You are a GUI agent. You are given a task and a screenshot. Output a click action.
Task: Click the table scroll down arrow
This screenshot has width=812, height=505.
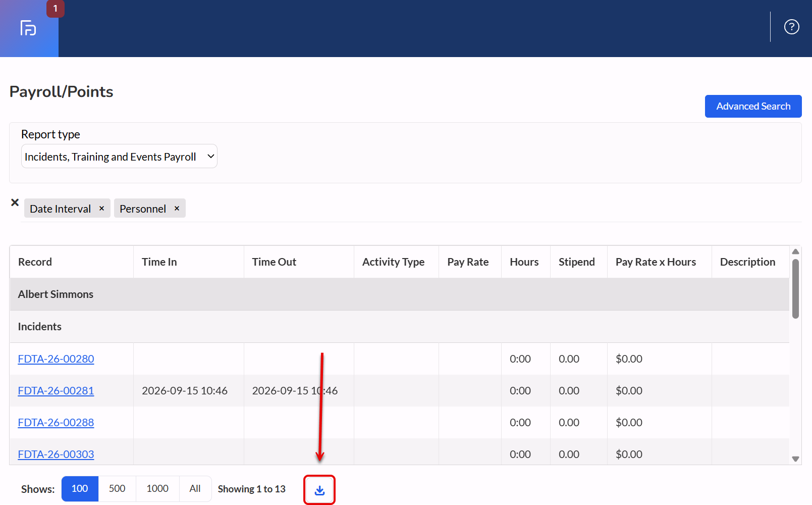tap(795, 459)
